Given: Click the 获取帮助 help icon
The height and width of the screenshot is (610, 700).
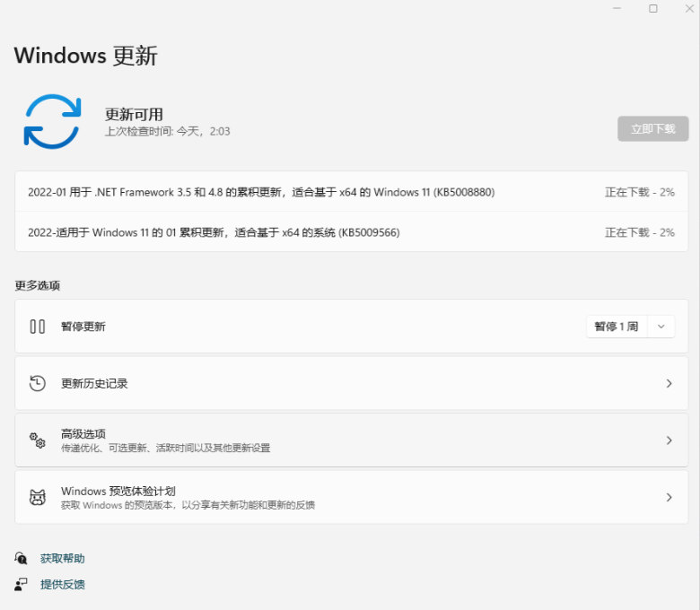Looking at the screenshot, I should coord(21,558).
